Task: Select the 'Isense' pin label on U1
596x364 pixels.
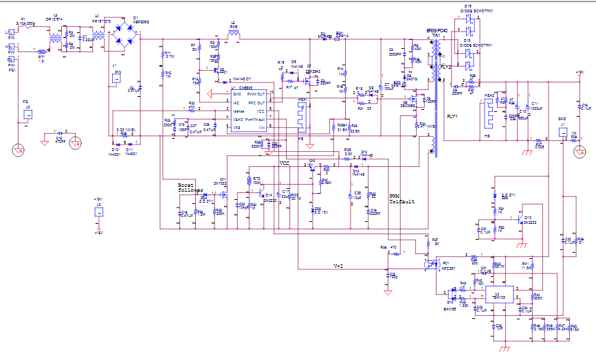Action: coord(239,111)
